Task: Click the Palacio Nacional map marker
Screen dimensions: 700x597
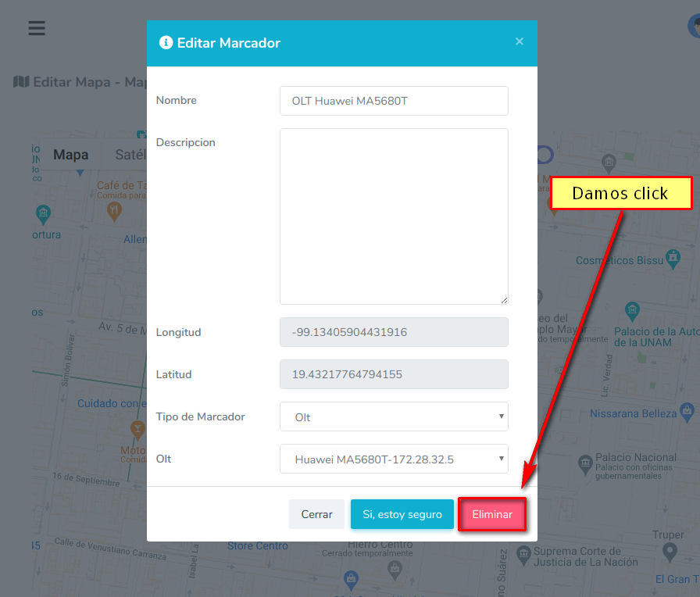Action: tap(585, 464)
